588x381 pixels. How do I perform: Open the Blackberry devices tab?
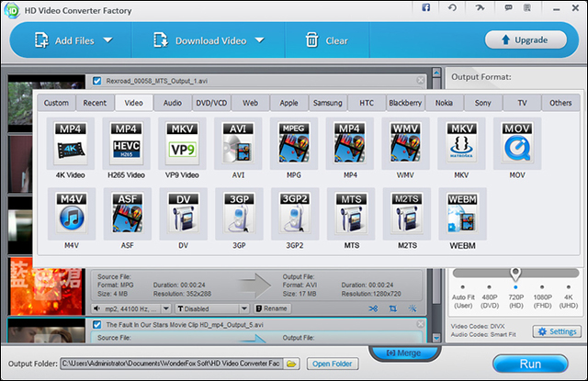(405, 103)
